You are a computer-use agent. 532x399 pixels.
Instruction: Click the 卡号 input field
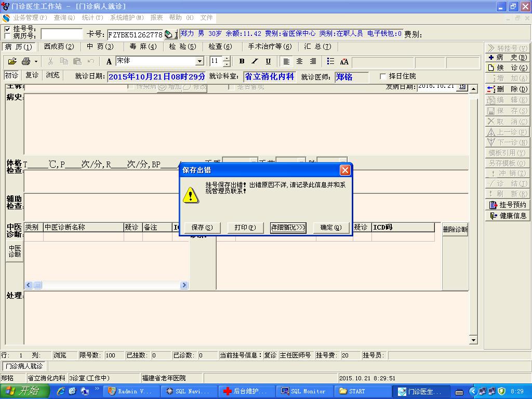pos(136,35)
